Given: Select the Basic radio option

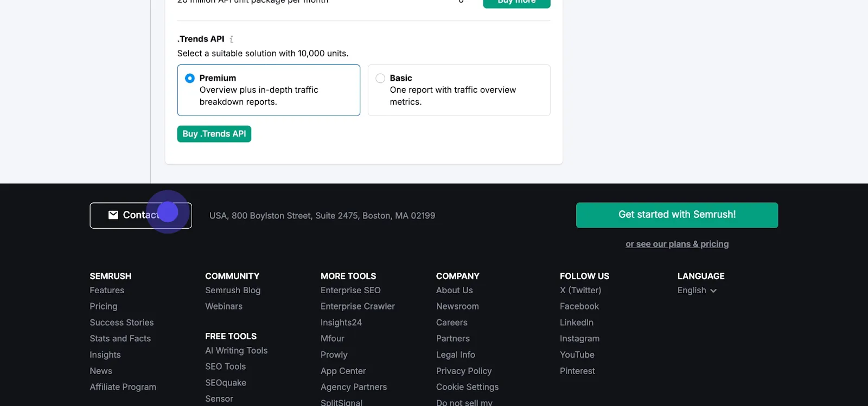Looking at the screenshot, I should pyautogui.click(x=380, y=78).
